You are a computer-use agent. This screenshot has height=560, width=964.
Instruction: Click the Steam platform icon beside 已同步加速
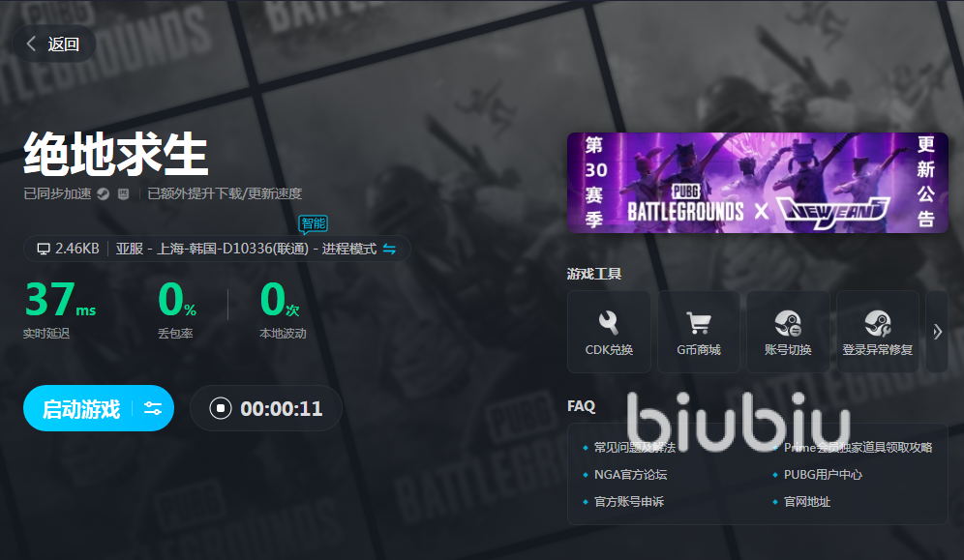click(102, 193)
